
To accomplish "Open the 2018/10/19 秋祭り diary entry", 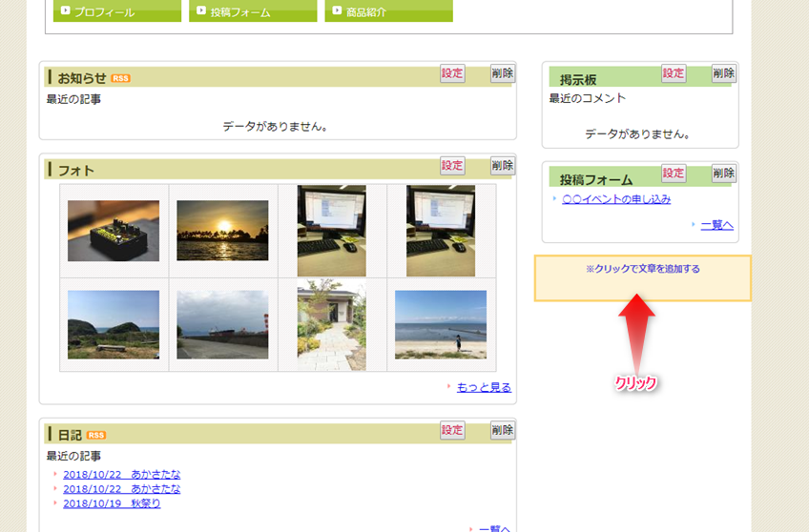I will [x=112, y=503].
